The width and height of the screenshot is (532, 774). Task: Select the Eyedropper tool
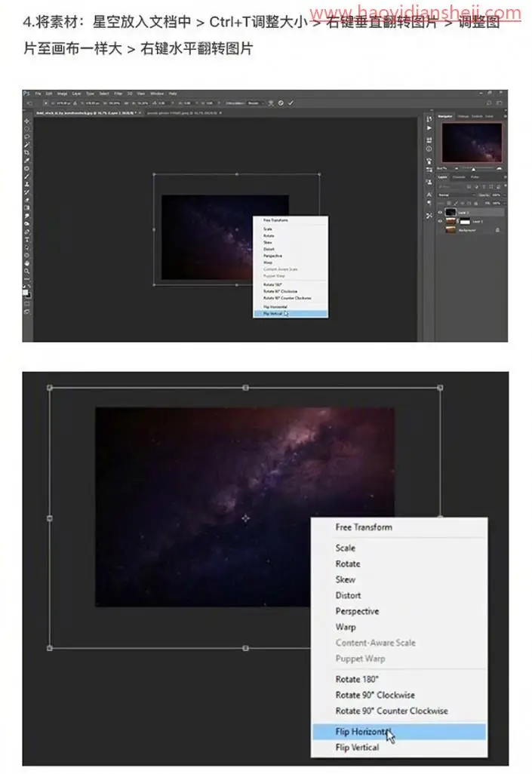tap(26, 160)
